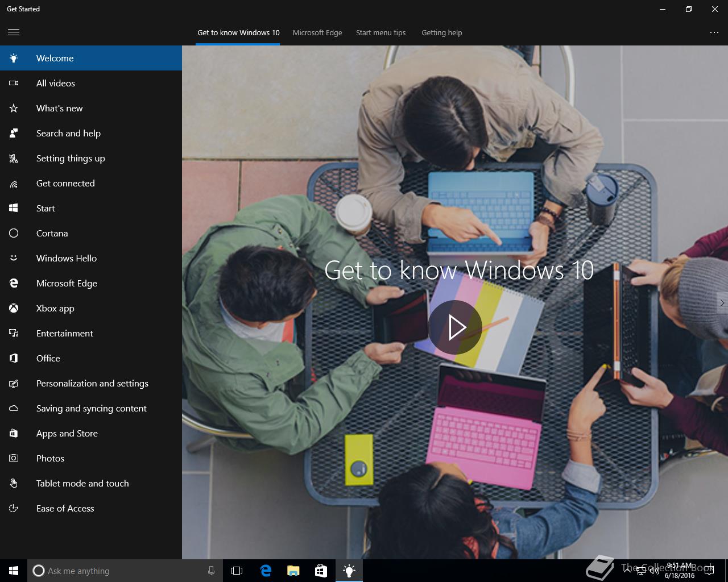Play the Get to know Windows 10 video
728x582 pixels.
(455, 327)
